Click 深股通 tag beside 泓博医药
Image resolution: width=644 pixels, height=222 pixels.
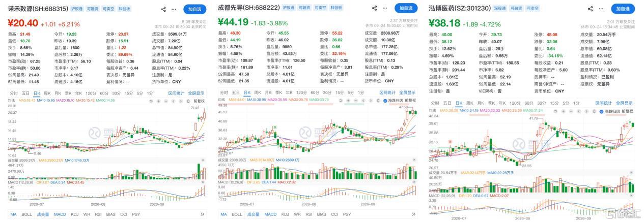501,9
